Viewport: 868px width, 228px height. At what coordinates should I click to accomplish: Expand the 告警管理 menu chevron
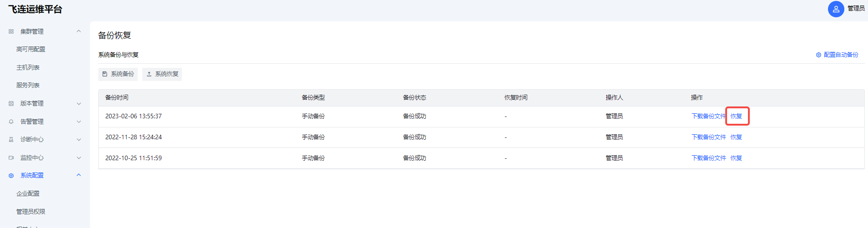79,122
